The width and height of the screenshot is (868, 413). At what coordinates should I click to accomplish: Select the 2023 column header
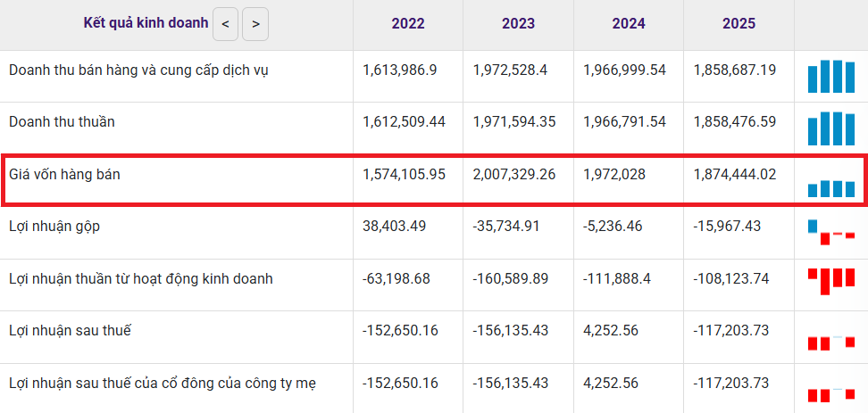518,24
